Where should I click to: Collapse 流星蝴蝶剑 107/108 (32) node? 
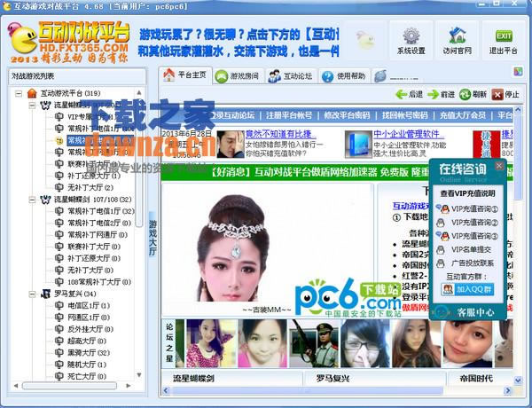pos(32,200)
